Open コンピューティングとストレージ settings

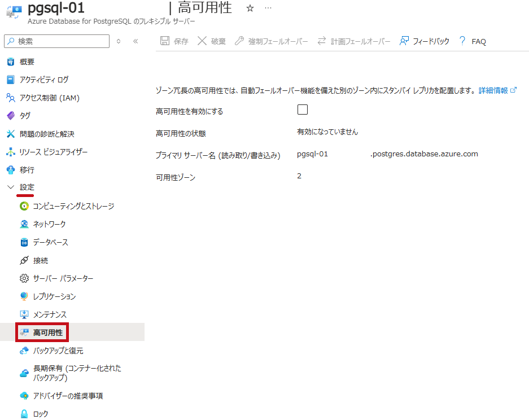pyautogui.click(x=72, y=206)
